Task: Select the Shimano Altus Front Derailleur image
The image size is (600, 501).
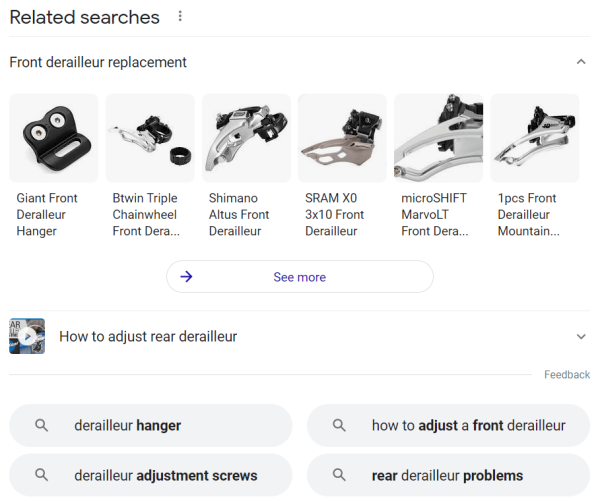Action: coord(246,138)
